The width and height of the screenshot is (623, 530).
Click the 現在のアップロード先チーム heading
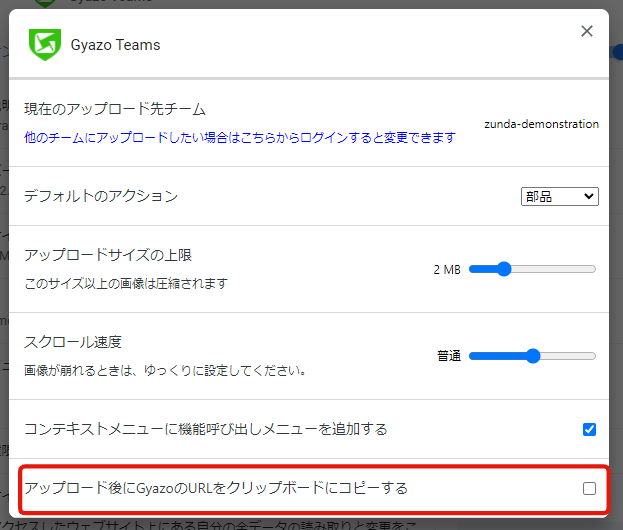[x=115, y=109]
